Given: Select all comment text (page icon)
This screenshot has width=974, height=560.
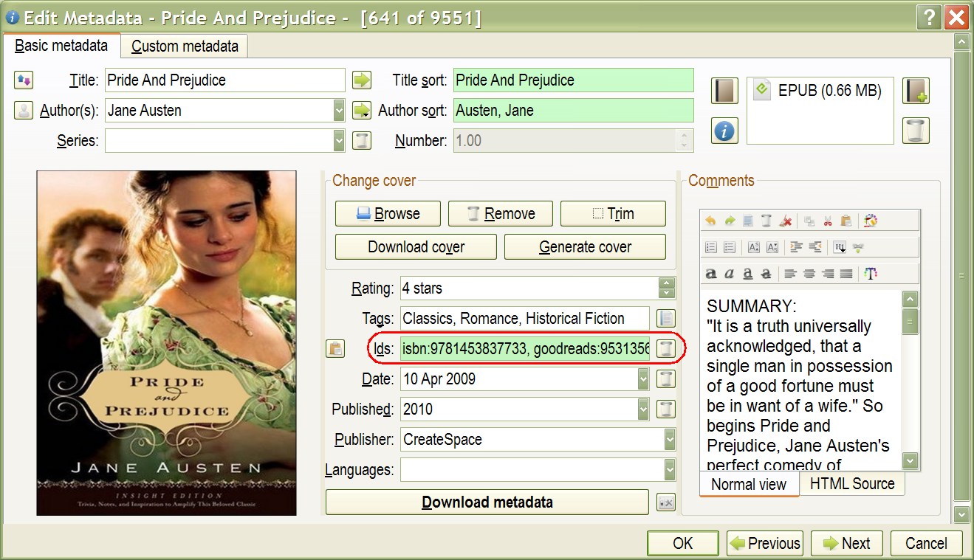Looking at the screenshot, I should click(x=748, y=221).
